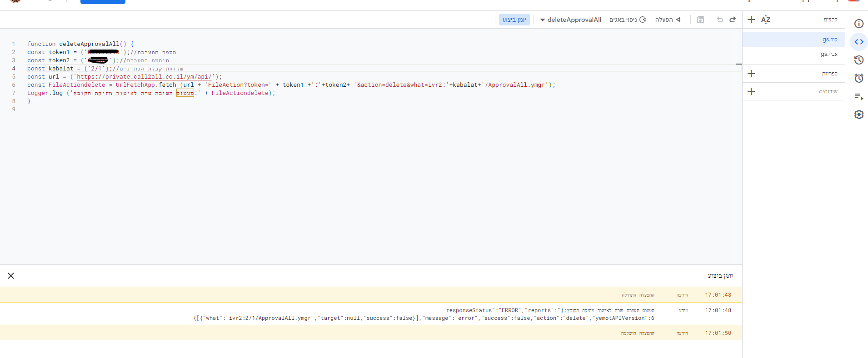Click the plus icon to add a file
Screen dimensions: 868x358
click(751, 20)
